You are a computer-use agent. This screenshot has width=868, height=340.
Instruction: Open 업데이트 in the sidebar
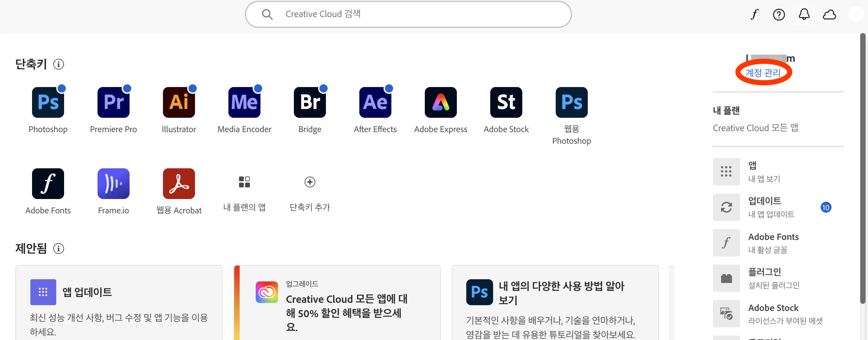coord(778,207)
